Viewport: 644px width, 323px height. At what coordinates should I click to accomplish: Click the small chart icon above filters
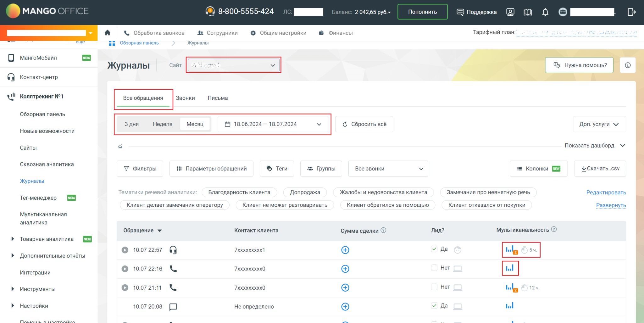click(120, 146)
